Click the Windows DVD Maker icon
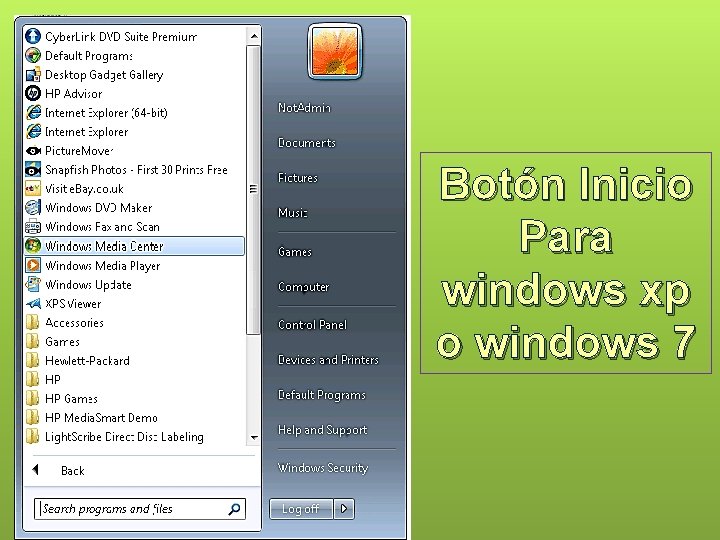The width and height of the screenshot is (720, 540). pos(33,208)
